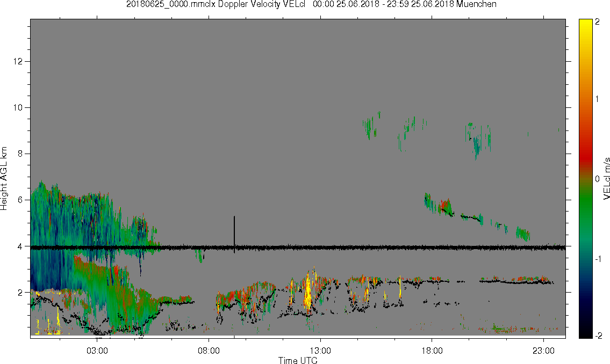The height and width of the screenshot is (364, 610).
Task: Click the '03:00' time axis label
Action: 97,351
